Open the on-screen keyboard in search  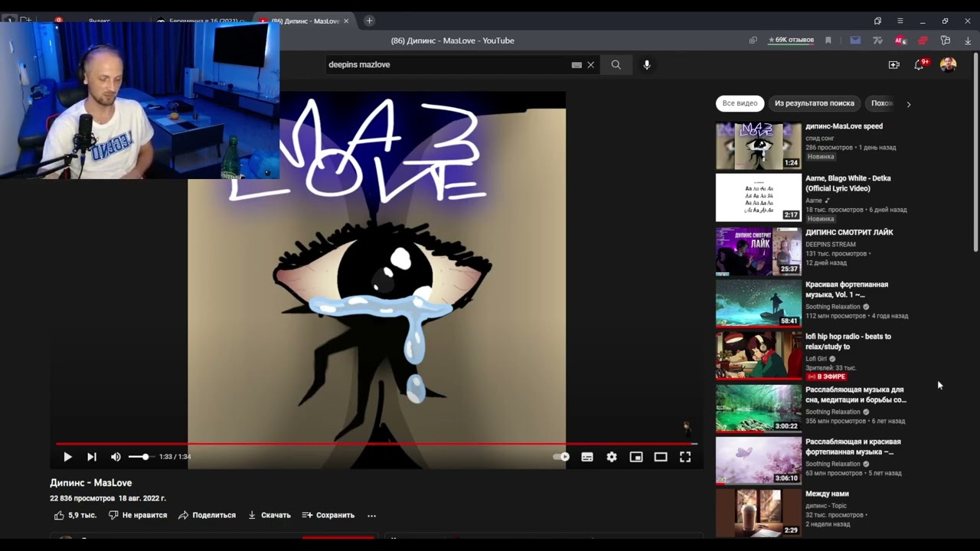click(577, 65)
